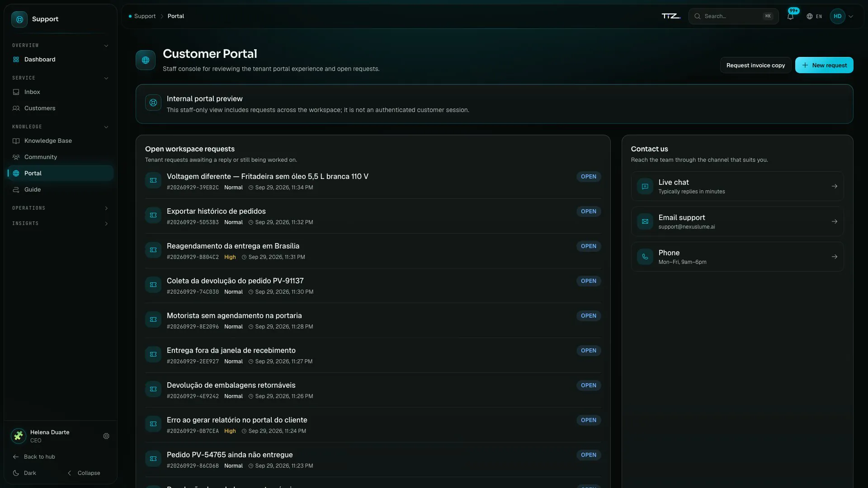Change language with EN globe
The image size is (868, 488).
(814, 16)
